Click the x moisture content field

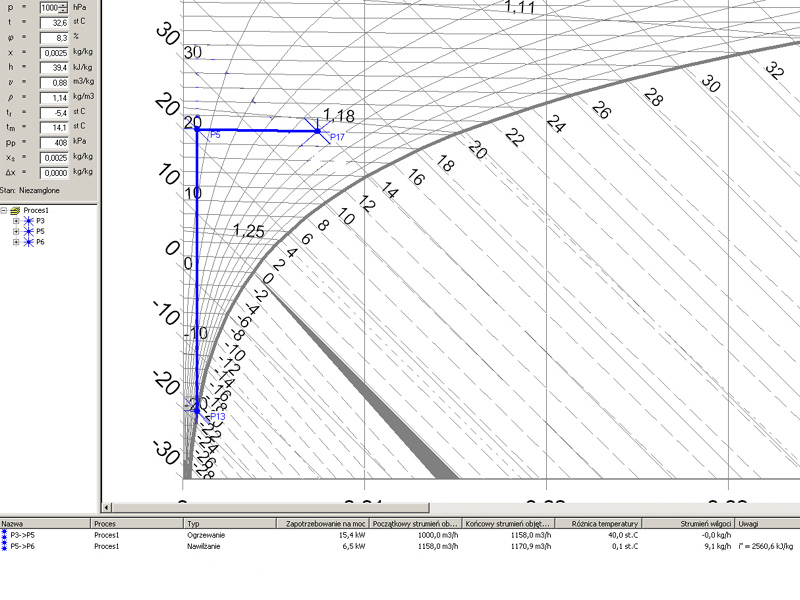tap(54, 53)
